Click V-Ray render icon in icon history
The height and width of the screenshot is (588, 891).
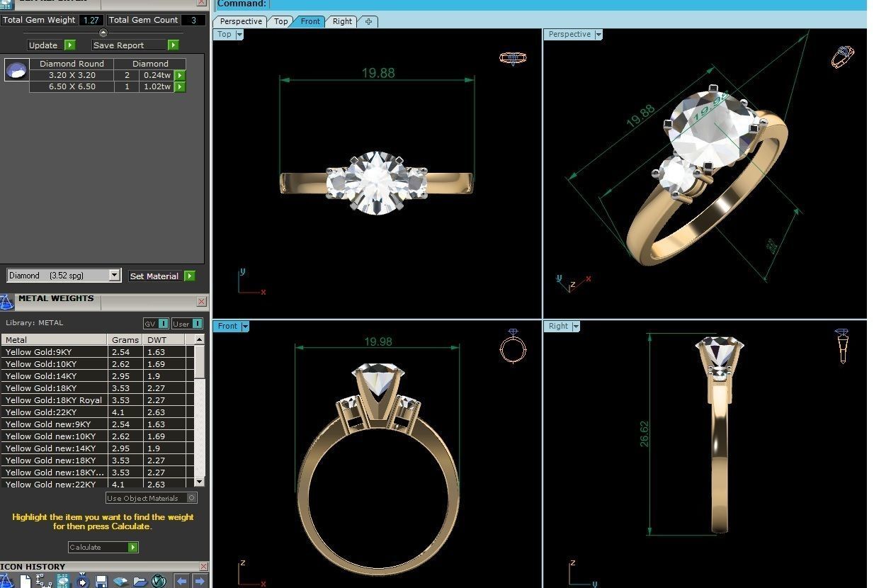point(159,581)
